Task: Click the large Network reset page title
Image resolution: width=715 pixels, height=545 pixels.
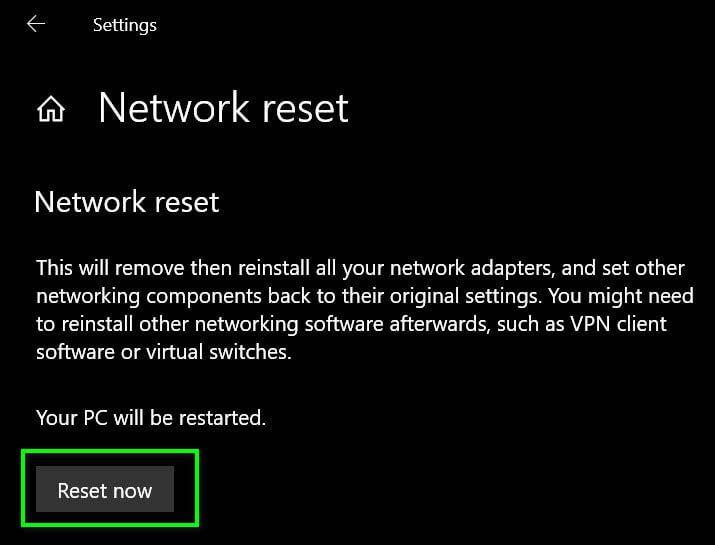Action: [x=223, y=108]
